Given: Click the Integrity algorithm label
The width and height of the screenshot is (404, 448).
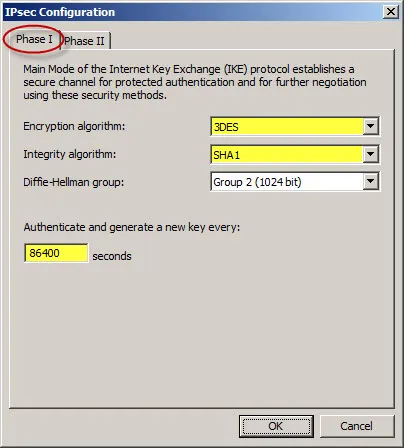Looking at the screenshot, I should coord(70,154).
